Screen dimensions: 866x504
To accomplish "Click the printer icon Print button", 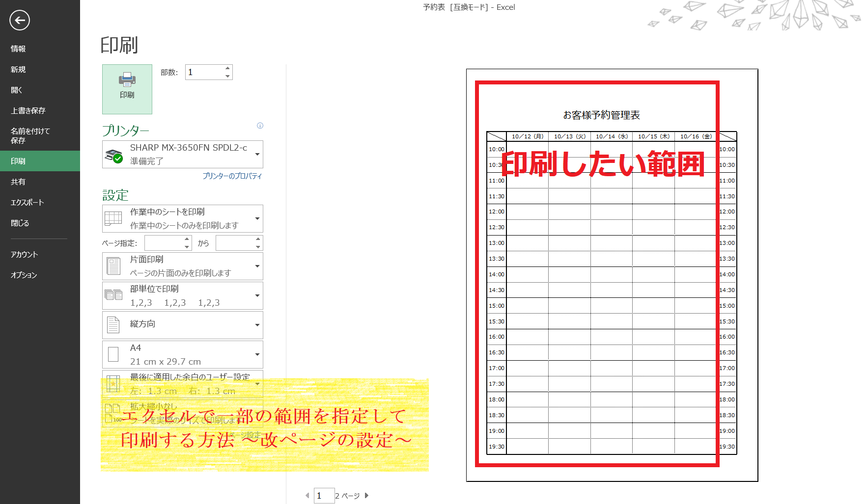I will coord(127,89).
